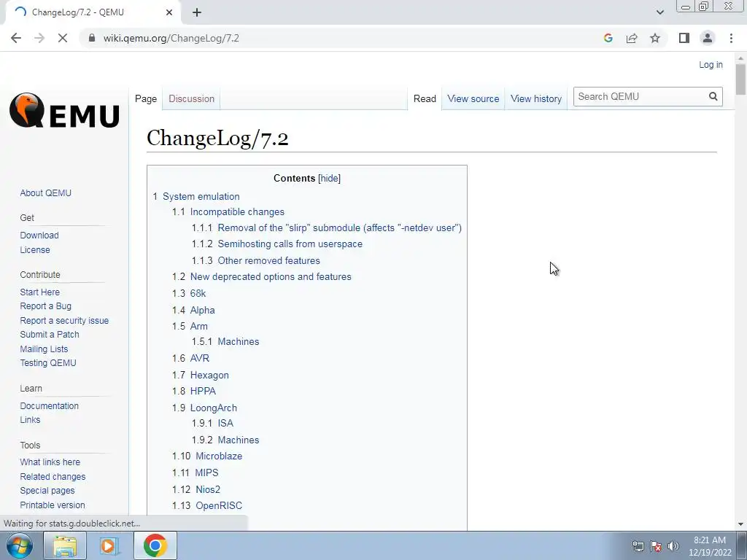
Task: Open a new browser tab
Action: (197, 12)
